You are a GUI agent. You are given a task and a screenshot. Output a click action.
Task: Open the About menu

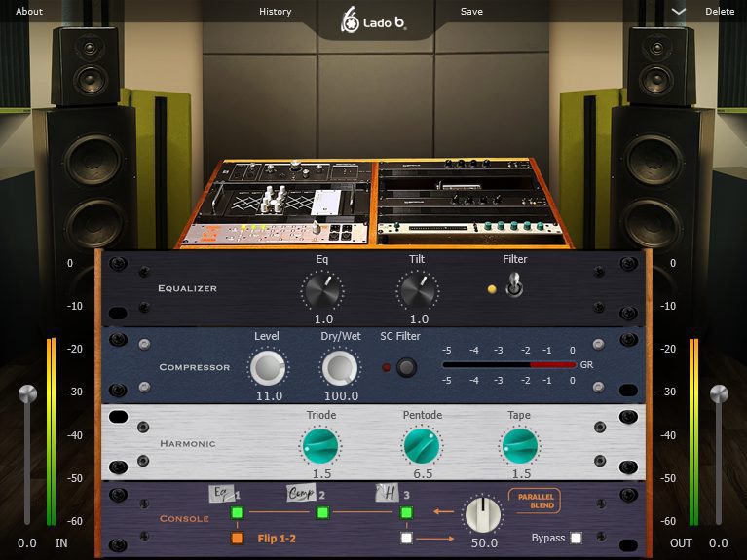29,12
